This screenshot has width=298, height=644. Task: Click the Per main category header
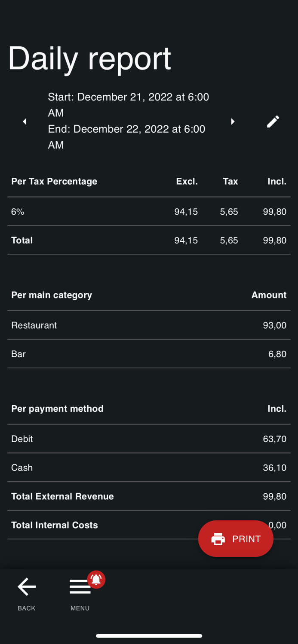[52, 295]
